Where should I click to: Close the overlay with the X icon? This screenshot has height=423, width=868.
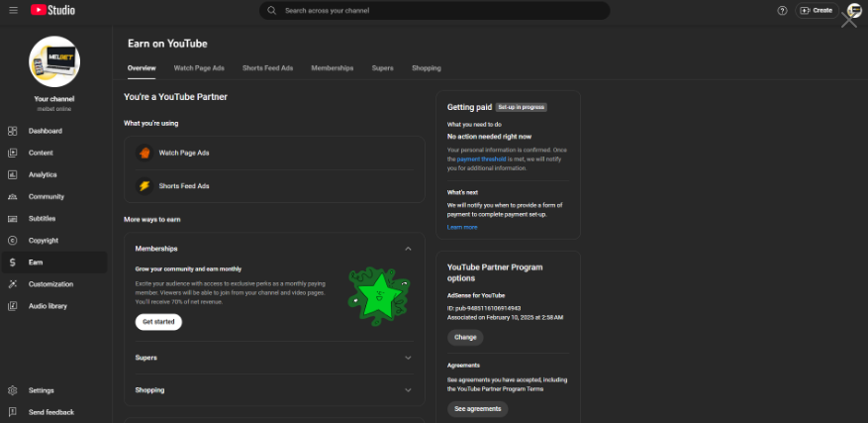[848, 20]
